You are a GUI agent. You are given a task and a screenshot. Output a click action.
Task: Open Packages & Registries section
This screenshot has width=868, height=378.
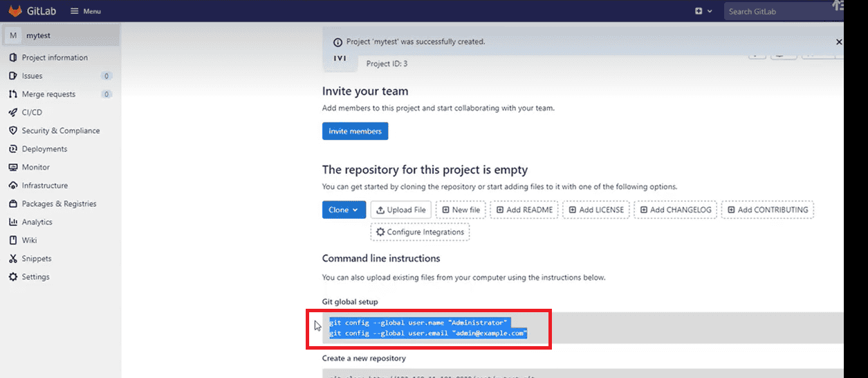[59, 204]
